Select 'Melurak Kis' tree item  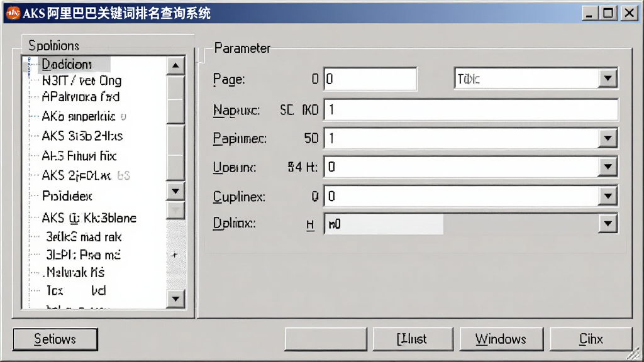[x=75, y=272]
